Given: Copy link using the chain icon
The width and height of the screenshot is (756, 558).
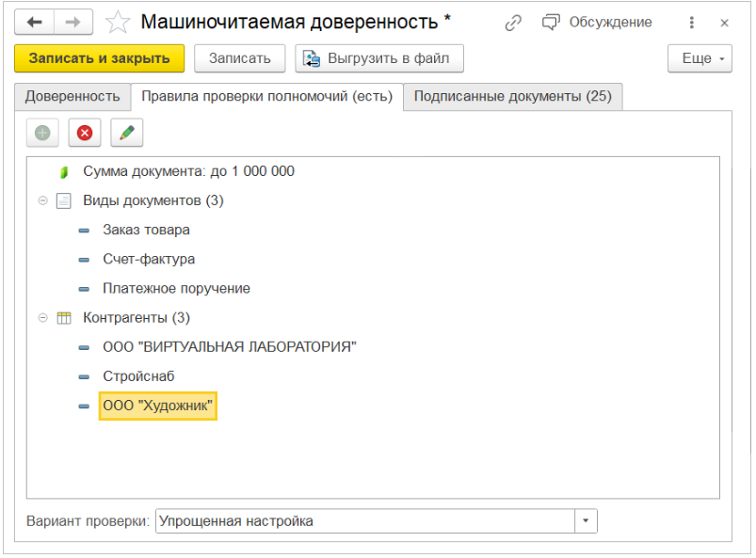Looking at the screenshot, I should (513, 23).
